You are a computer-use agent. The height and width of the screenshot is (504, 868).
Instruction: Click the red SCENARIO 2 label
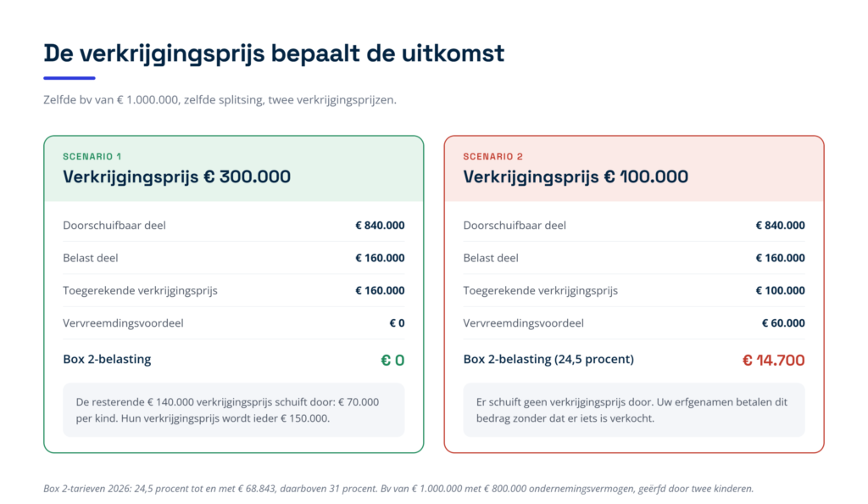click(x=492, y=157)
